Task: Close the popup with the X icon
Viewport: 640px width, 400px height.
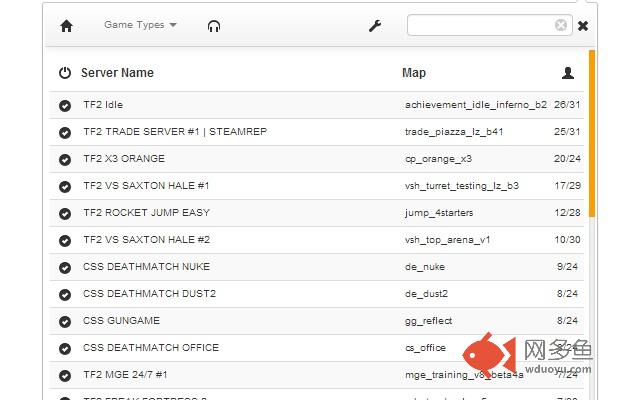Action: (x=583, y=26)
